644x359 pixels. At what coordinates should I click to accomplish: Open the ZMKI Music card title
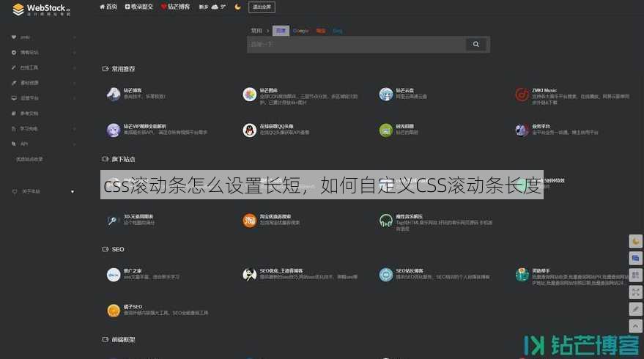point(544,90)
